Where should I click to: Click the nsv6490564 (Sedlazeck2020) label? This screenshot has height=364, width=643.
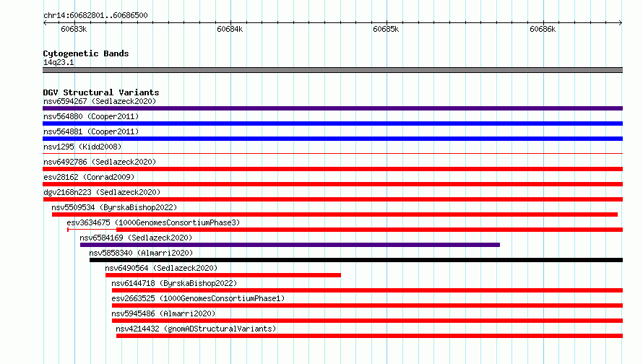tap(161, 268)
